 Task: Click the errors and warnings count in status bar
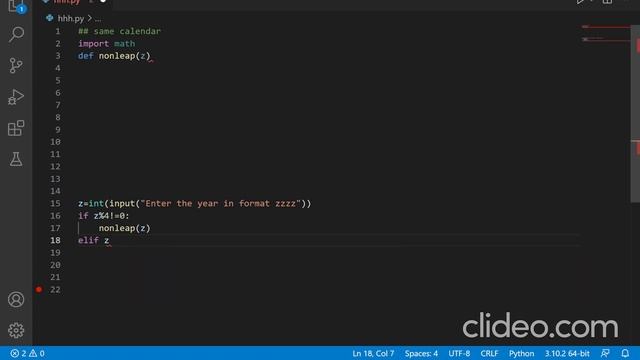(x=27, y=353)
